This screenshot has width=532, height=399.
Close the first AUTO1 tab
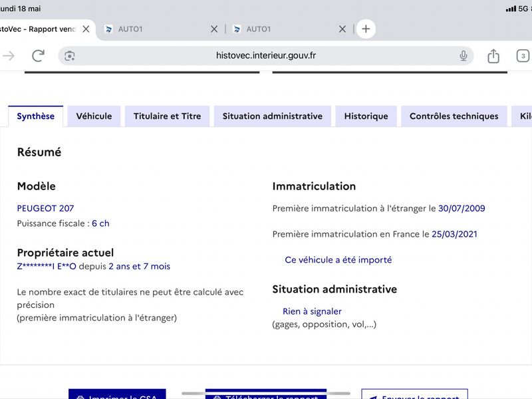(214, 29)
